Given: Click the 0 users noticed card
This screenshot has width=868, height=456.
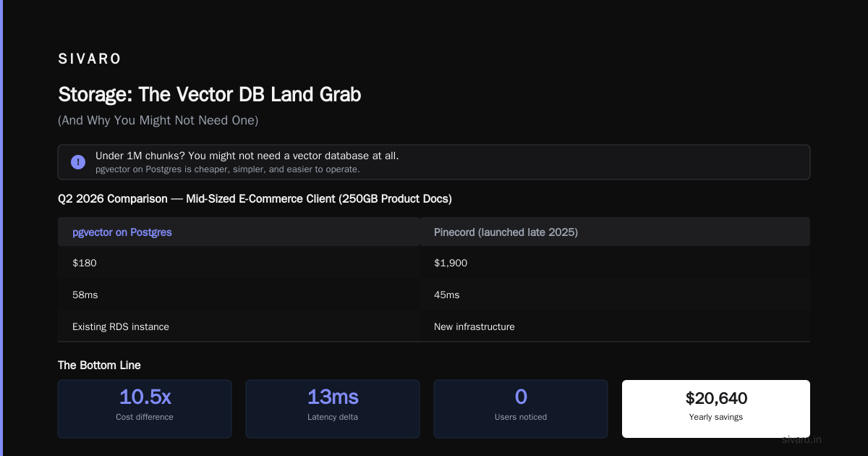Looking at the screenshot, I should 521,409.
